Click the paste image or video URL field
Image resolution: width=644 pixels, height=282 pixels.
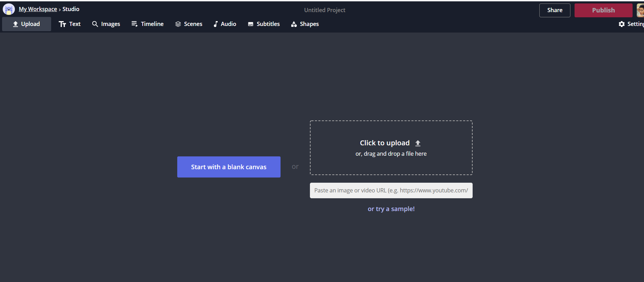(x=391, y=191)
